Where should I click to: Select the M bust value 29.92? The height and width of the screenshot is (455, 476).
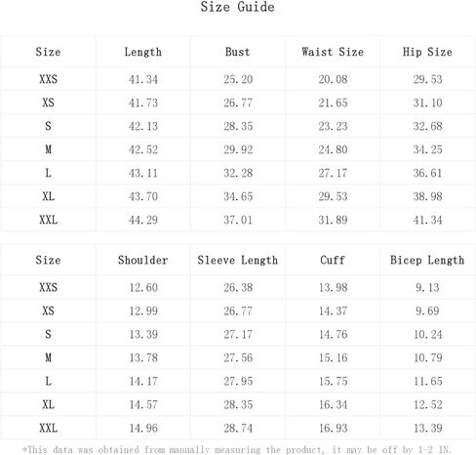(x=238, y=149)
